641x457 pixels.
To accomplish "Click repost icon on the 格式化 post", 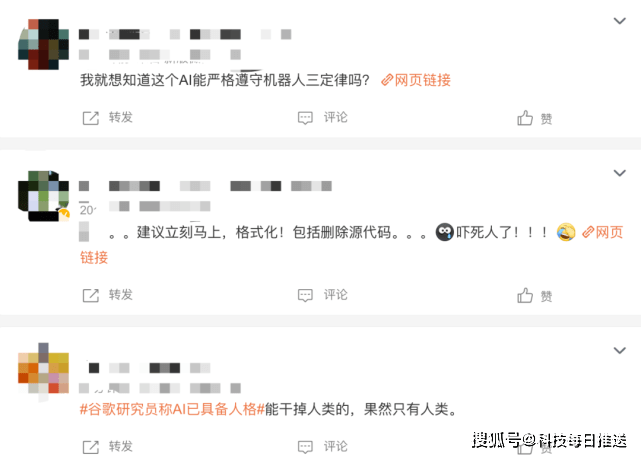I will click(91, 295).
